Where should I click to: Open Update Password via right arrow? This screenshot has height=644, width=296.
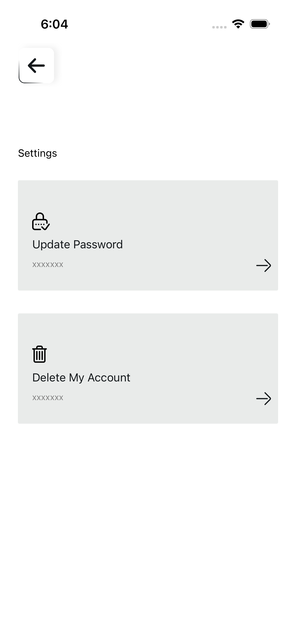(264, 265)
